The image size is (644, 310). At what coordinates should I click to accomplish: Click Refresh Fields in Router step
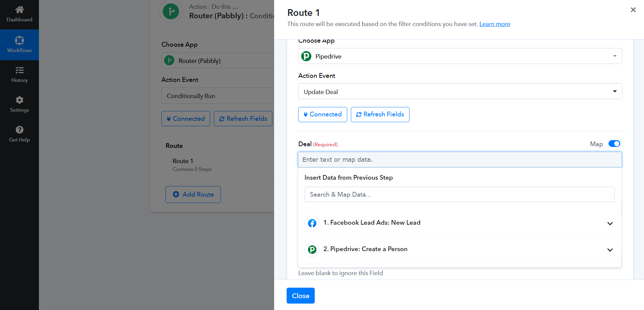coord(243,118)
